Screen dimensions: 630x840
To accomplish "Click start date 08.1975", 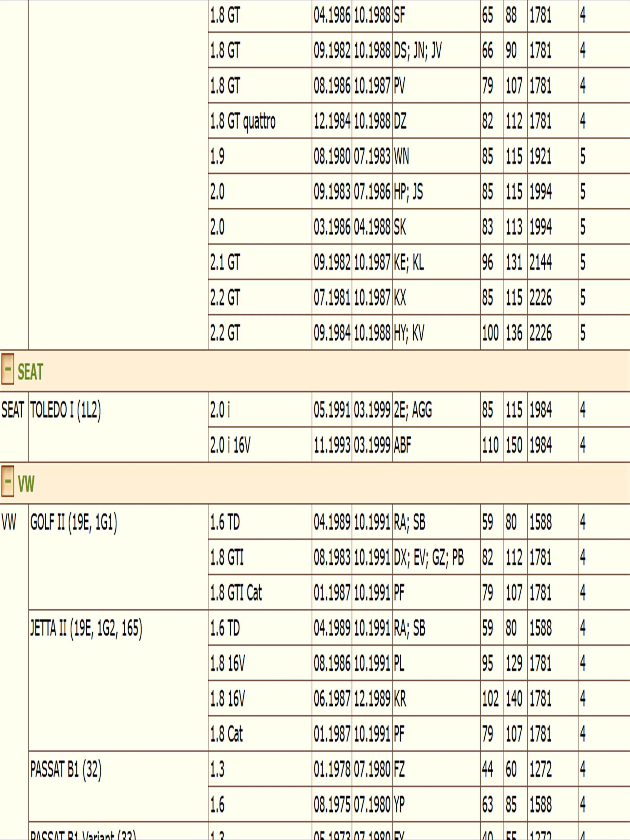I will tap(332, 804).
